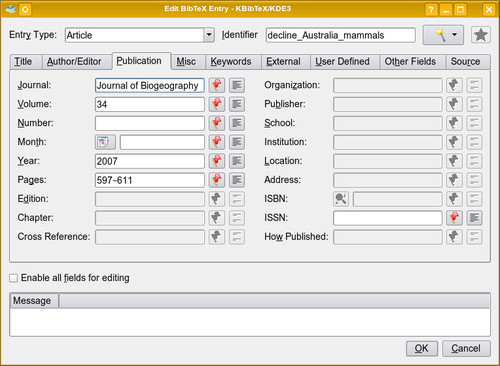This screenshot has width=500, height=366.
Task: Click the greyed macro icon beside Address field
Action: point(454,180)
